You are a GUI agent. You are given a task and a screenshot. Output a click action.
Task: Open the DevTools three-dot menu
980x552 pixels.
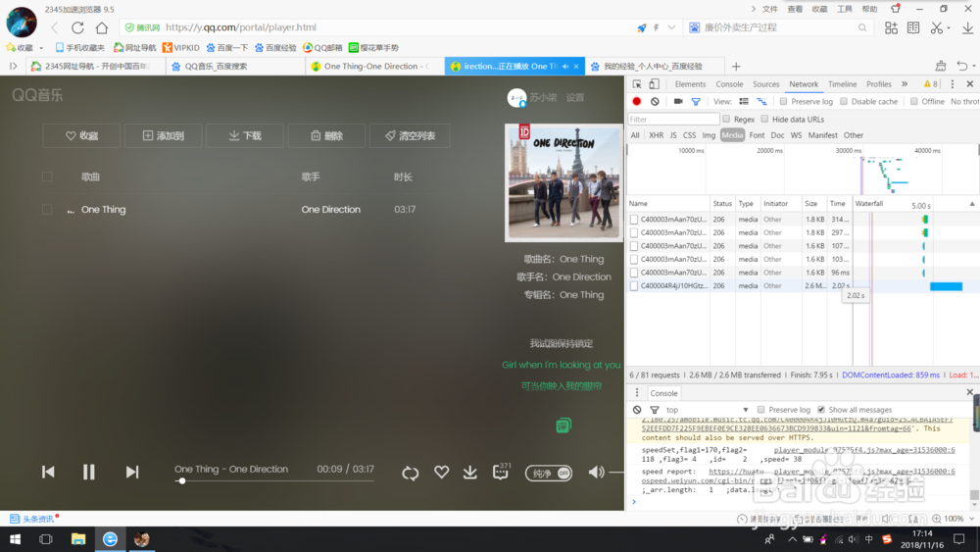pyautogui.click(x=952, y=83)
